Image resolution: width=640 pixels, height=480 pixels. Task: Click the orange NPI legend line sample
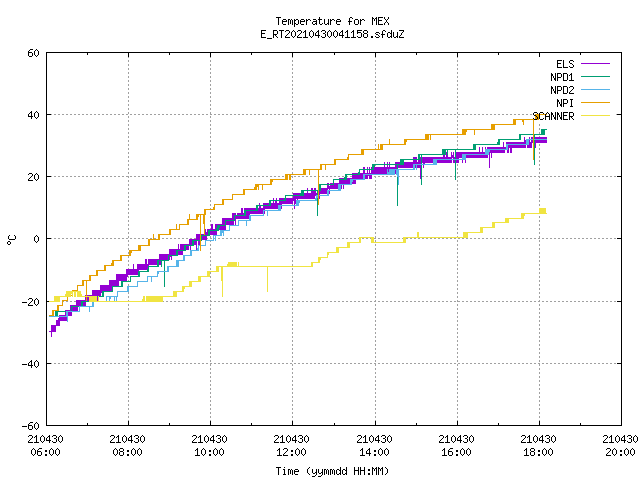coord(595,103)
